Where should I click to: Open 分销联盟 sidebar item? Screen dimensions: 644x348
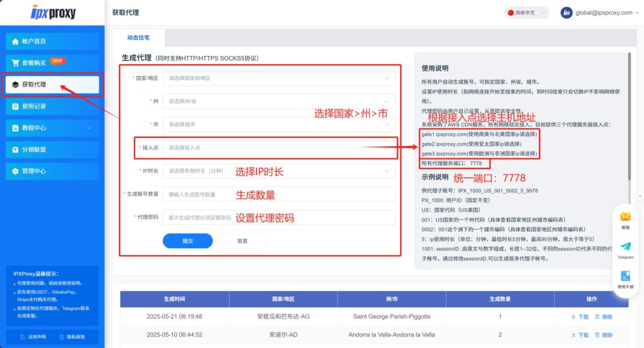click(x=52, y=150)
